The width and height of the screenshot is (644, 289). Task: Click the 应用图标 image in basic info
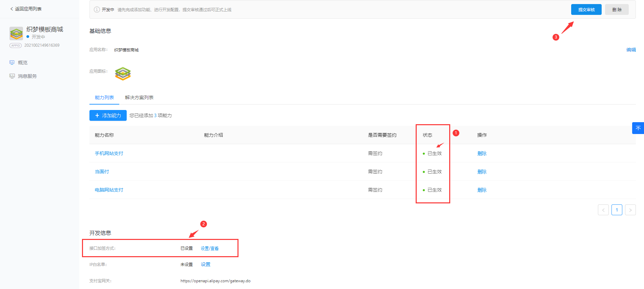[123, 73]
